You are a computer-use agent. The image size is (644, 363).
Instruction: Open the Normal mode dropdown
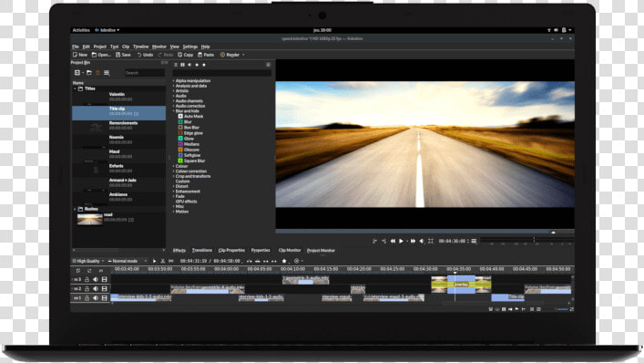click(x=127, y=261)
